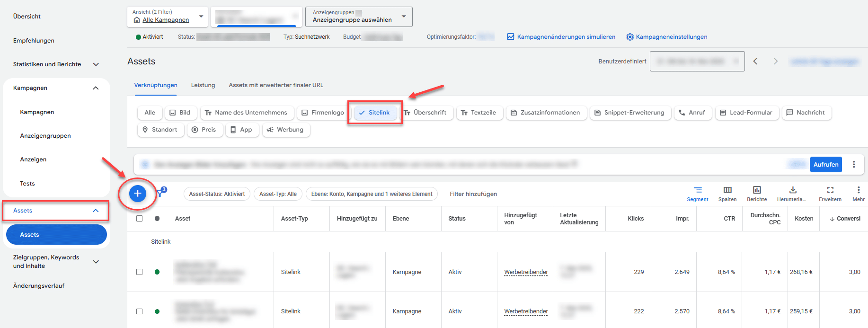868x328 pixels.
Task: Select the Werbung promotion asset chip
Action: (286, 130)
